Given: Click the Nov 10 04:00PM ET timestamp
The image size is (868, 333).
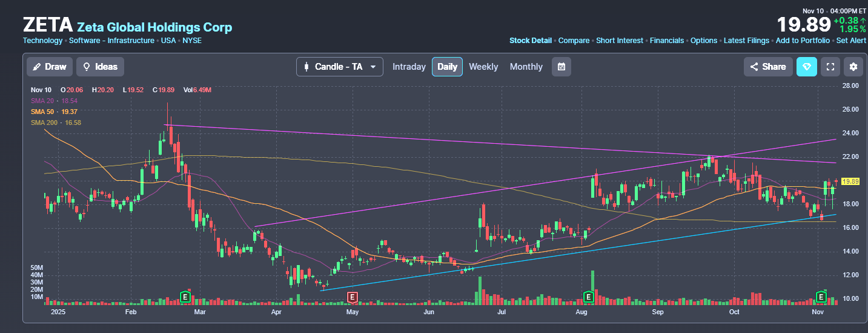Looking at the screenshot, I should pos(835,11).
